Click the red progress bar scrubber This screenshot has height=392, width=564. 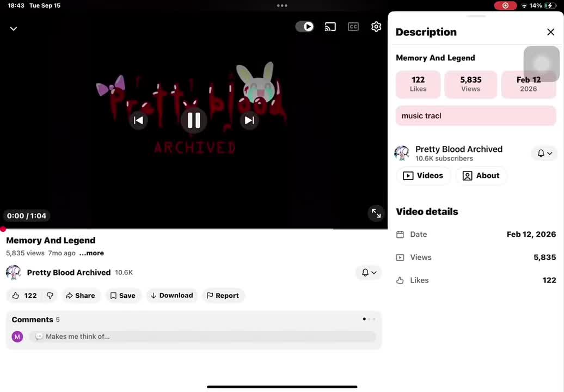(3, 229)
